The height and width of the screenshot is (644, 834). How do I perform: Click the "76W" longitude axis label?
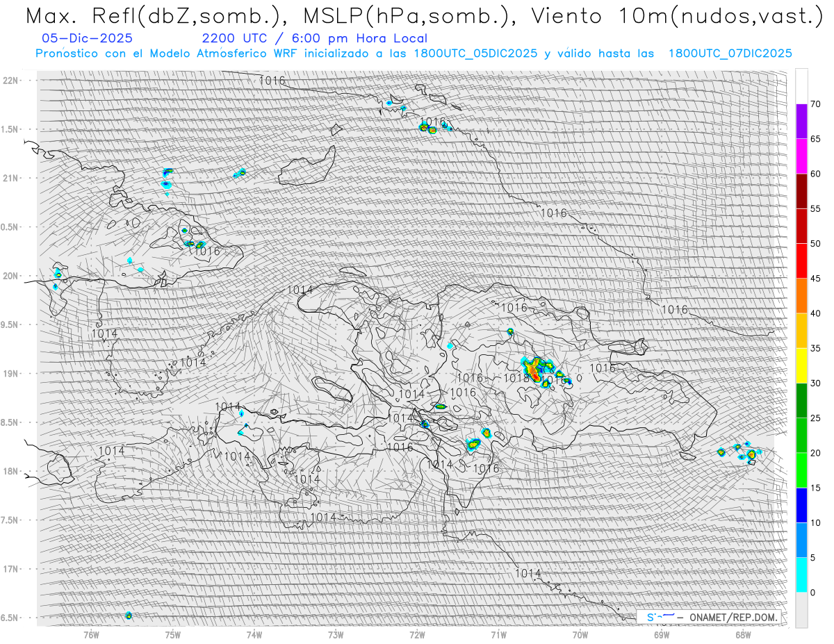click(91, 634)
